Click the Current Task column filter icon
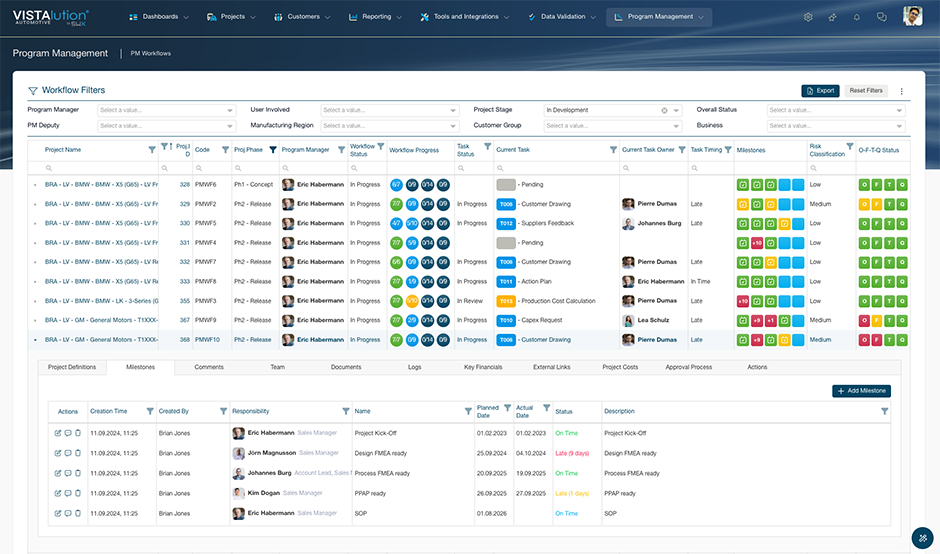The height and width of the screenshot is (554, 940). tap(613, 150)
